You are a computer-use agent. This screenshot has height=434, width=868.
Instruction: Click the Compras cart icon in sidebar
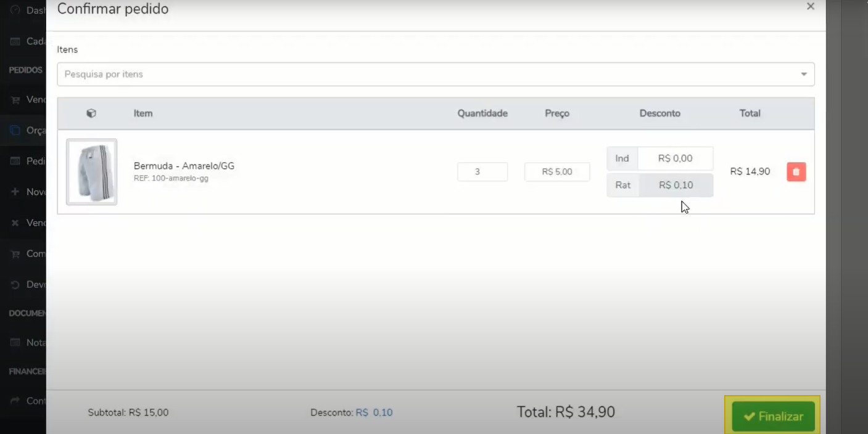point(15,253)
